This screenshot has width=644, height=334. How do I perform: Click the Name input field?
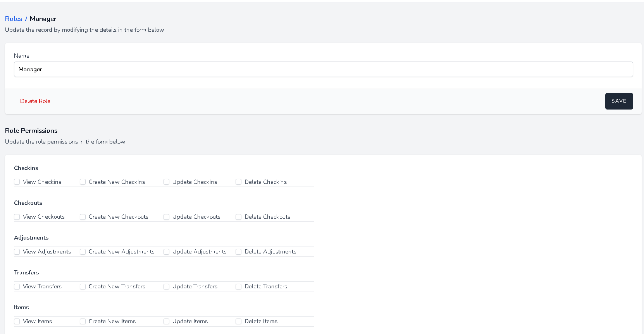[x=323, y=69]
